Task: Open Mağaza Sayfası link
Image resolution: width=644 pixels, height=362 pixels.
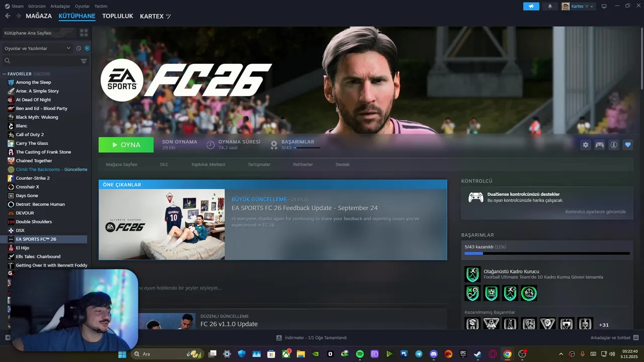Action: (121, 164)
